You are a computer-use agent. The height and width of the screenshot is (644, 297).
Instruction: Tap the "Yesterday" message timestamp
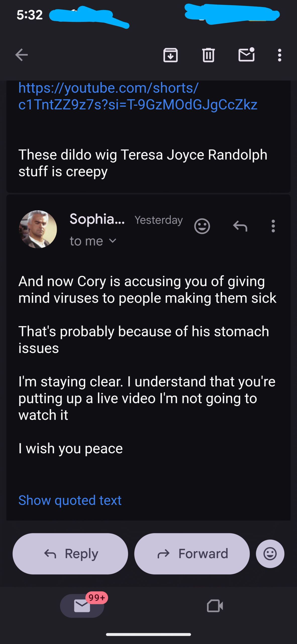(x=159, y=220)
